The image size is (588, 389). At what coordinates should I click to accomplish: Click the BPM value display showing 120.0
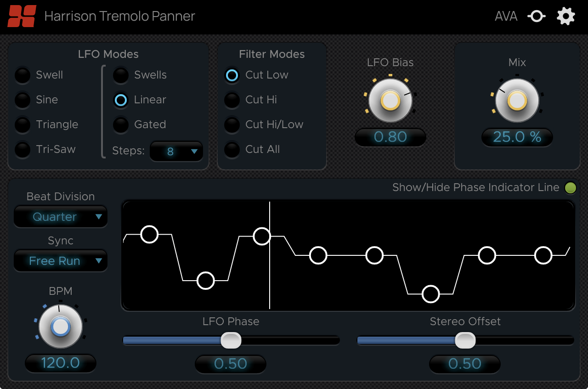coord(60,363)
